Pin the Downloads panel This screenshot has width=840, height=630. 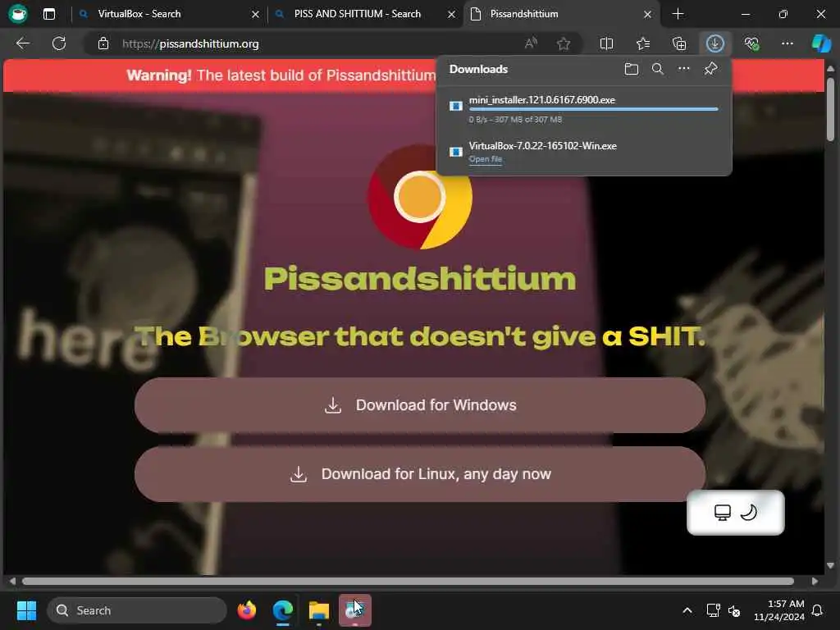711,69
